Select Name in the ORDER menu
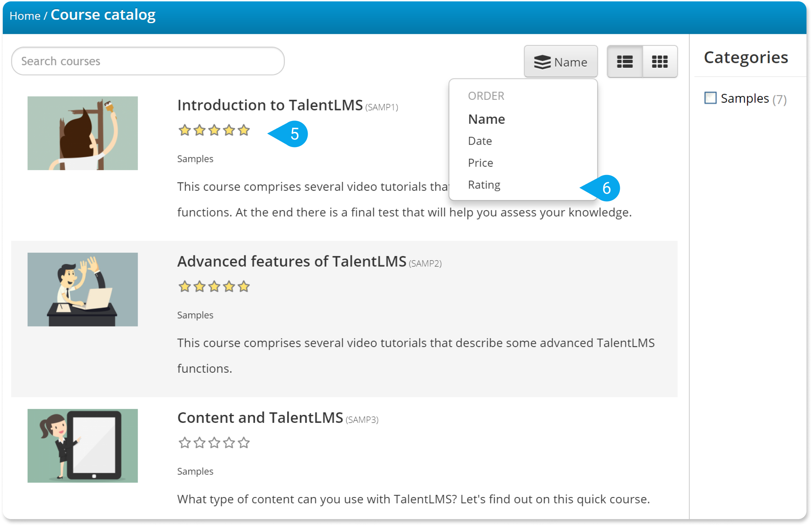 point(486,119)
